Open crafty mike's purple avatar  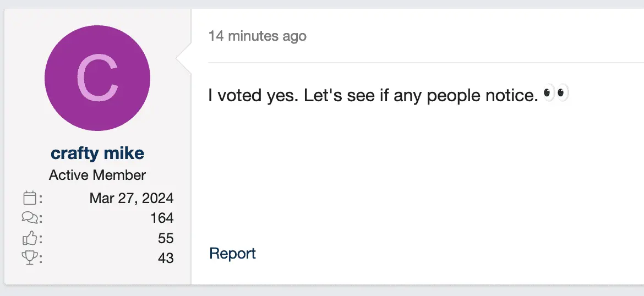point(97,78)
